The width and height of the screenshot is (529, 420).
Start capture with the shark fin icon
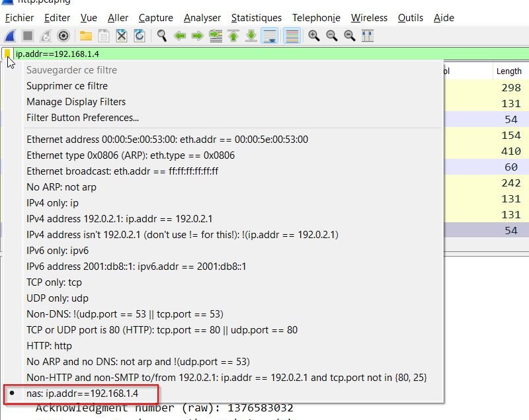click(11, 36)
